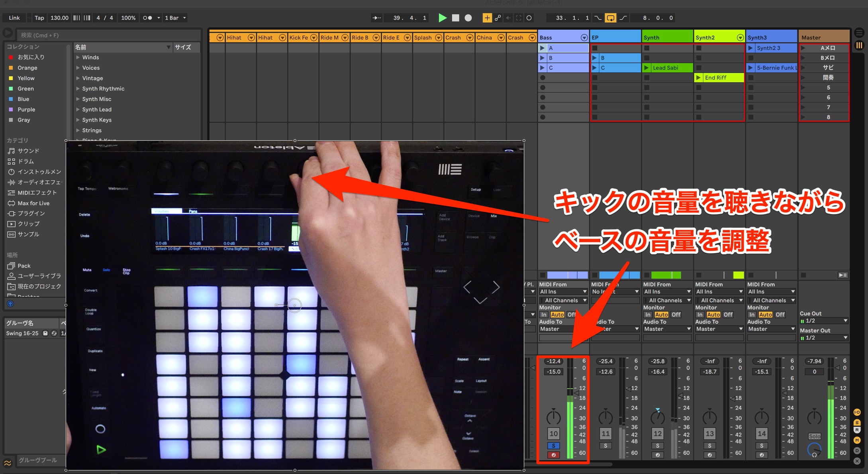The image size is (868, 474).
Task: Open the Cue Out dropdown
Action: 824,321
